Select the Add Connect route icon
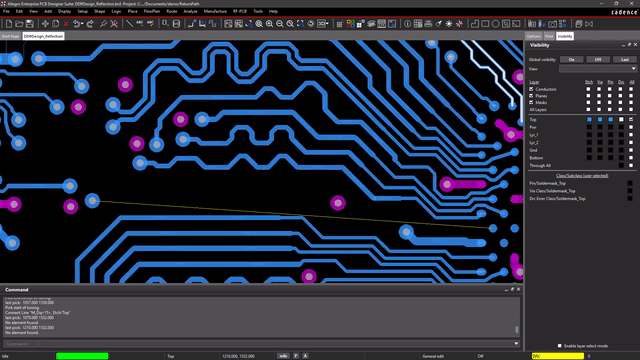The height and width of the screenshot is (360, 640). point(192,24)
